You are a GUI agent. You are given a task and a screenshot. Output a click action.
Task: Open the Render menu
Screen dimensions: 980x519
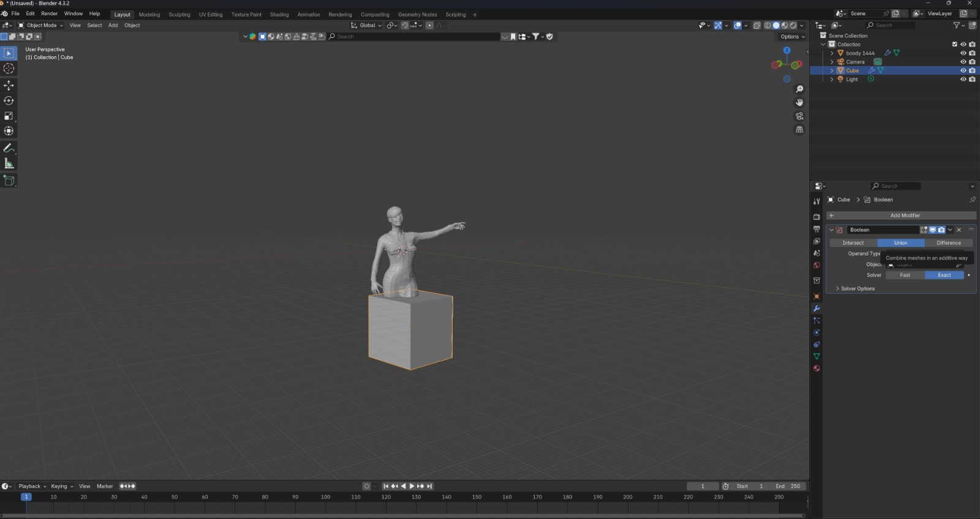pos(49,13)
